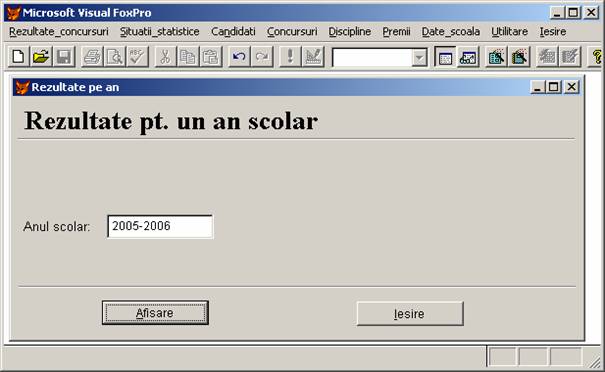Minimize the Rezultate pe an window
This screenshot has width=605, height=372.
537,87
